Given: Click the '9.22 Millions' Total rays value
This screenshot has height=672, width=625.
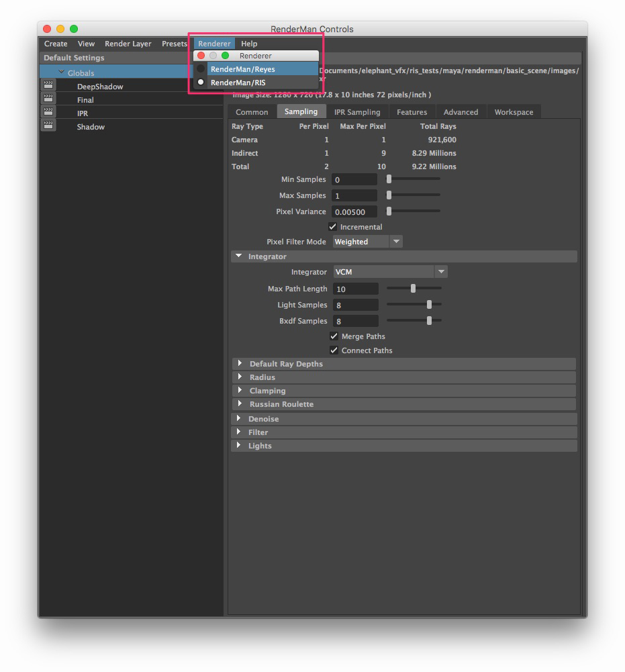Looking at the screenshot, I should [434, 166].
